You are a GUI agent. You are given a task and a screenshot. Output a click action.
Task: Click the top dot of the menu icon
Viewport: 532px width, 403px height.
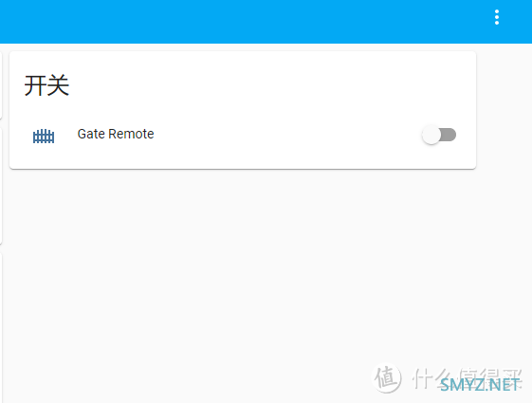click(x=497, y=11)
